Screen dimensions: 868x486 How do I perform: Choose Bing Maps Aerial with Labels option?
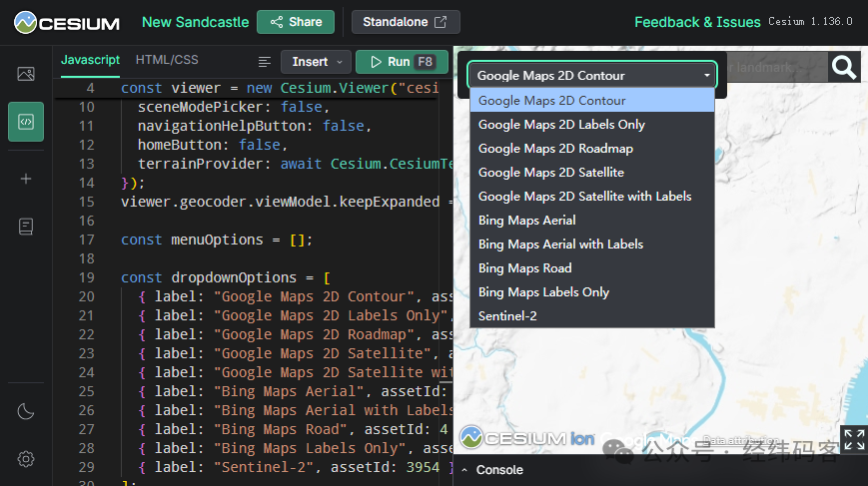[560, 243]
